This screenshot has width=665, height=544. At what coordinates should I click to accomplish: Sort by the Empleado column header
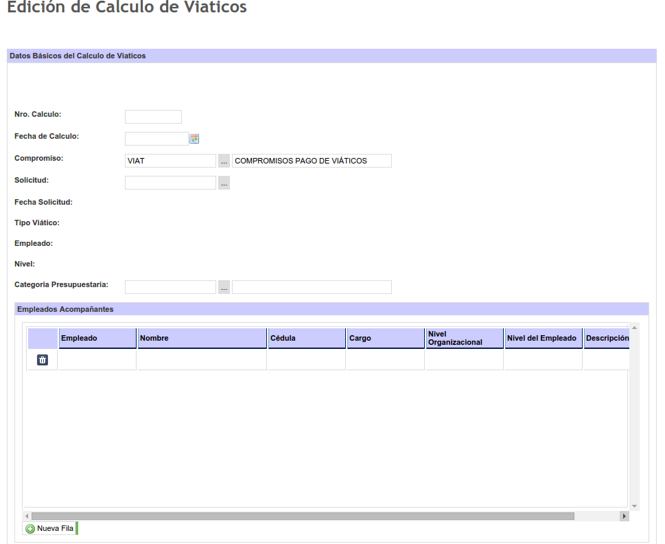(x=97, y=339)
